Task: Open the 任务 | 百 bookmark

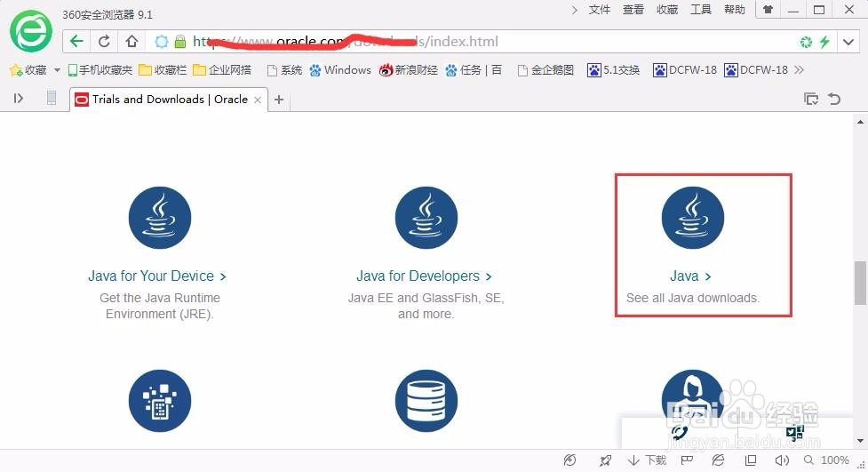Action: (474, 70)
